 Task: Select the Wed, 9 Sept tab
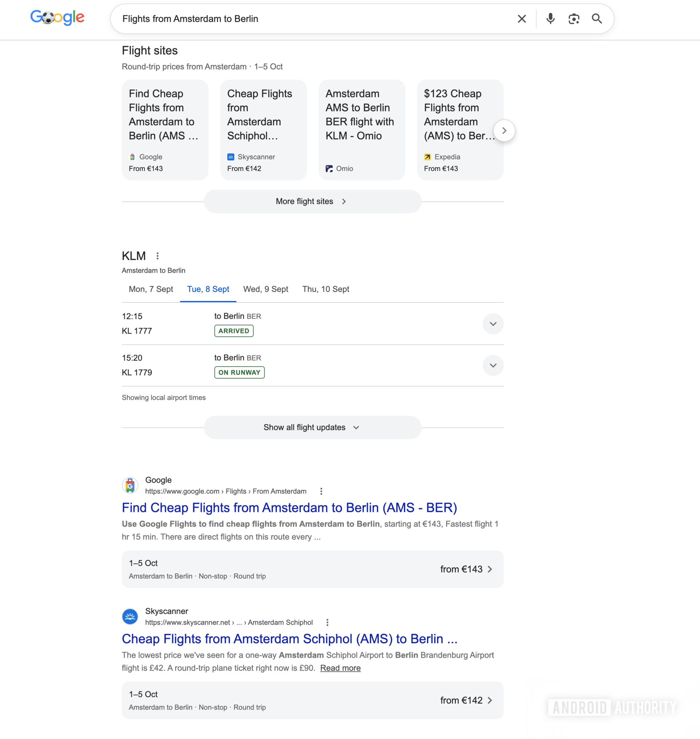click(266, 289)
